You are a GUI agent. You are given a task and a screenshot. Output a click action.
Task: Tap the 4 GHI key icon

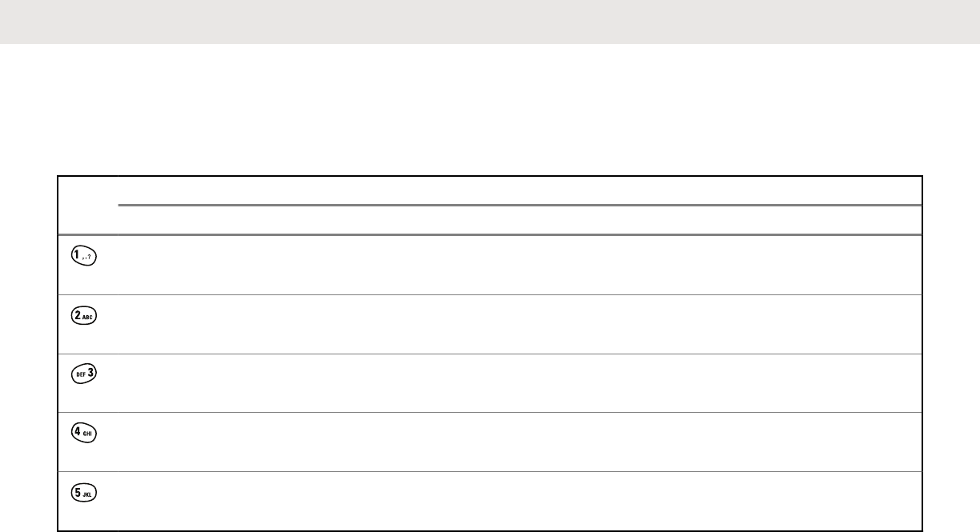tap(83, 434)
